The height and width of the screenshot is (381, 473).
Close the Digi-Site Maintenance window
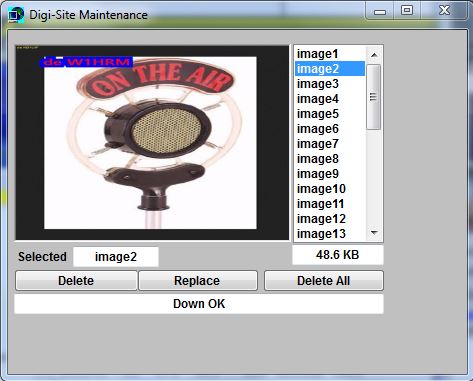click(444, 11)
